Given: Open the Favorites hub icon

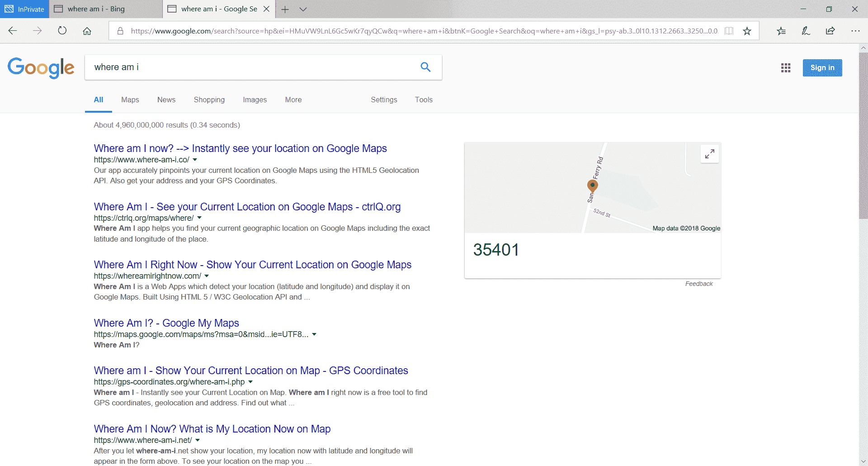Looking at the screenshot, I should tap(781, 31).
